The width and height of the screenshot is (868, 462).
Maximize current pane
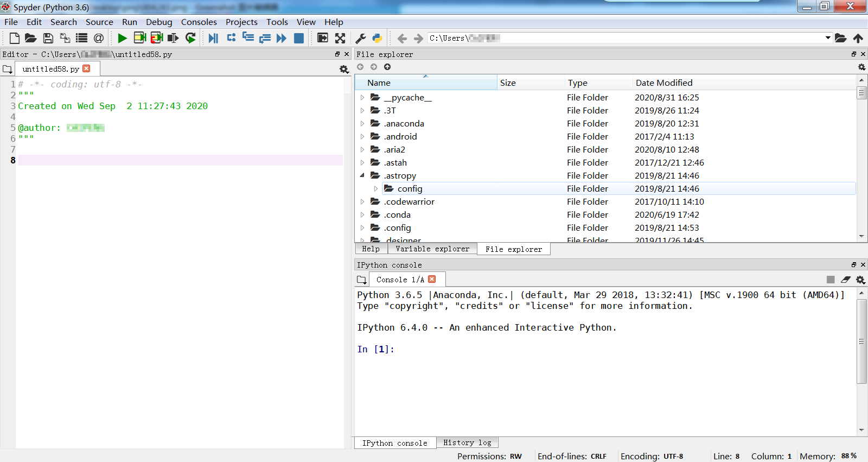[x=322, y=38]
